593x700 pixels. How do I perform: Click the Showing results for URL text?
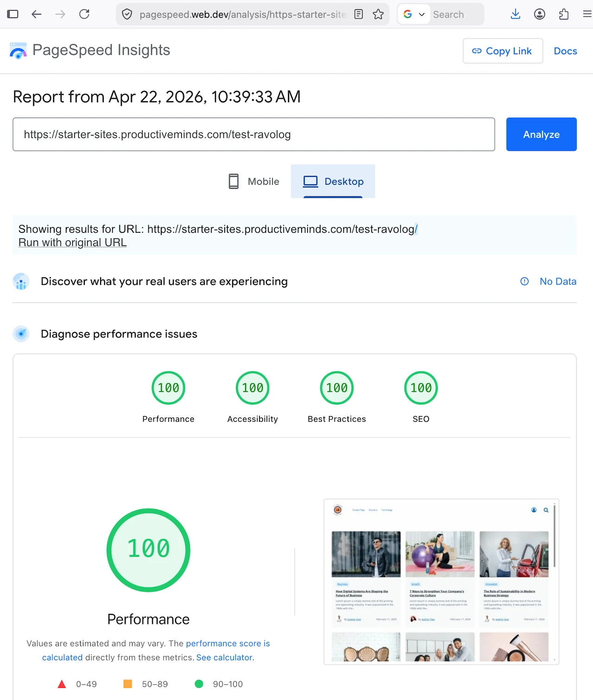click(218, 229)
